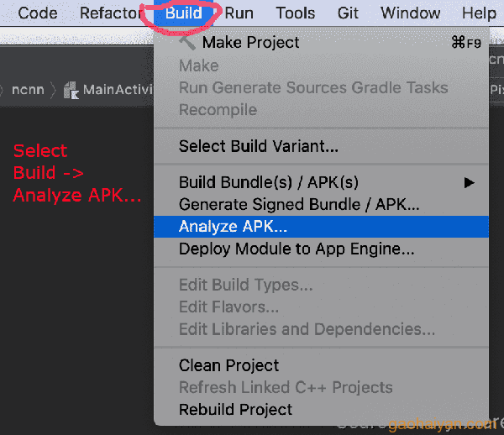Viewport: 504px width, 435px height.
Task: Open the Build menu
Action: (x=183, y=13)
